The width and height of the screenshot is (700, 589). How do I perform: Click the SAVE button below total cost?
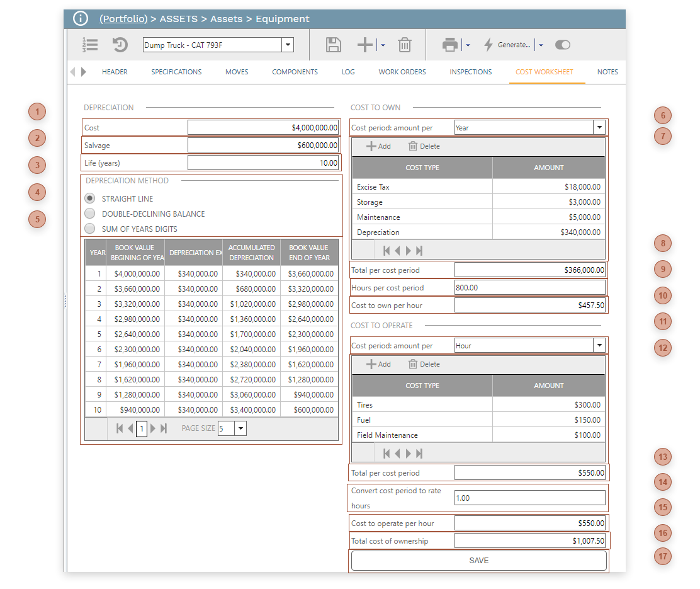(x=478, y=560)
